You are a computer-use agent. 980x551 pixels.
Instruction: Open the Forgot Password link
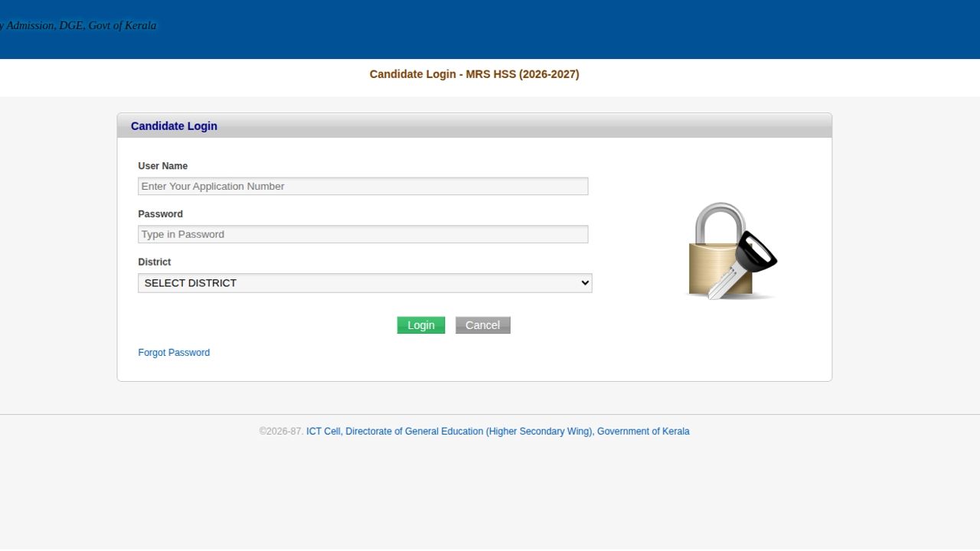coord(174,353)
